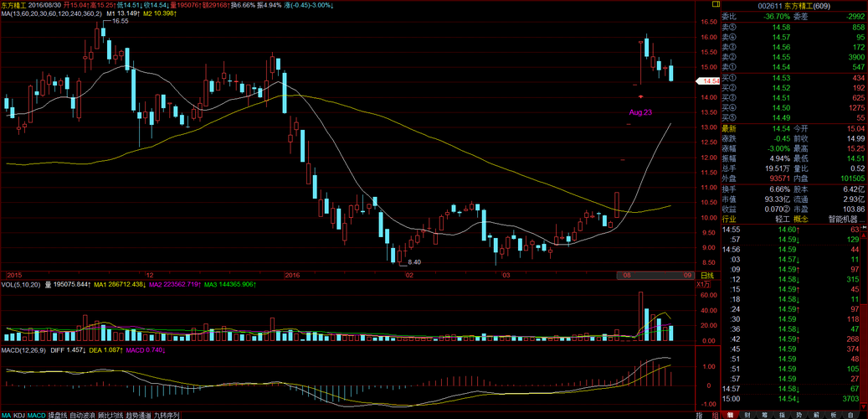Open the MA parameter settings label

(x=50, y=13)
